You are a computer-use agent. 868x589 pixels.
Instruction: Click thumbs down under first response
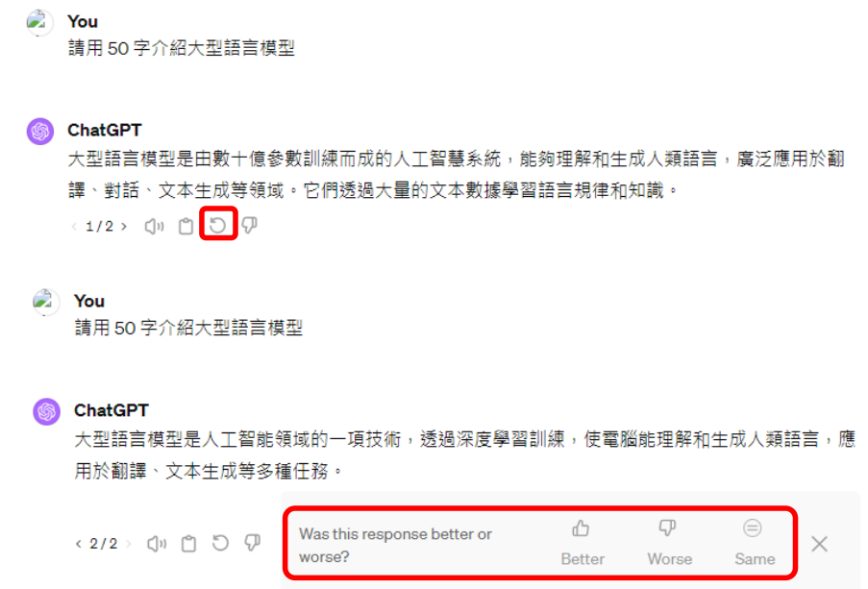[x=250, y=225]
